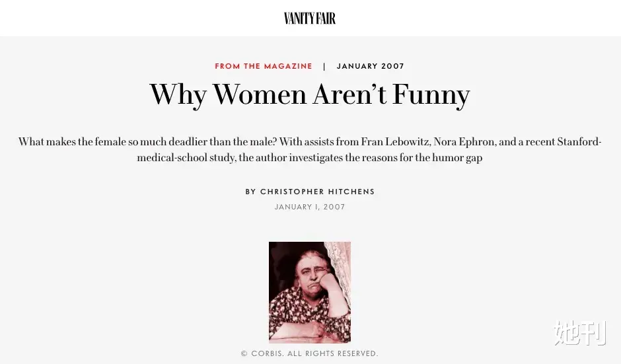The image size is (621, 364).
Task: Open the January 2007 issue link
Action: [371, 66]
